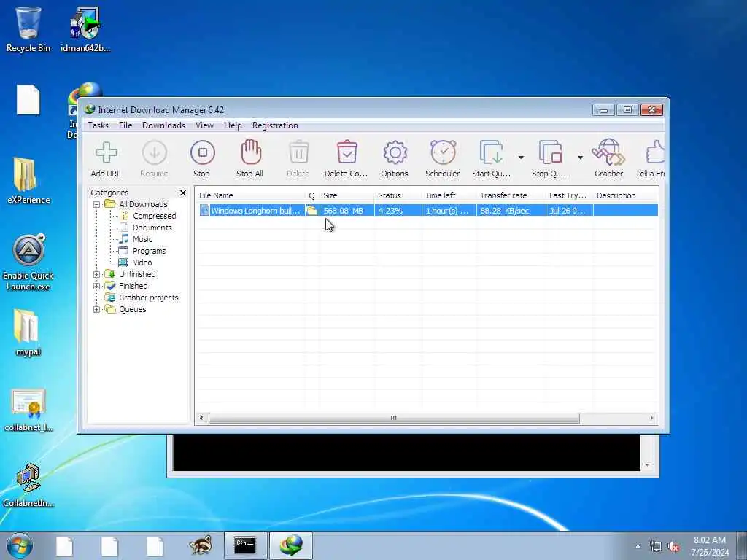Click the muted volume tray icon
Viewport: 747px width, 560px height.
click(x=673, y=547)
